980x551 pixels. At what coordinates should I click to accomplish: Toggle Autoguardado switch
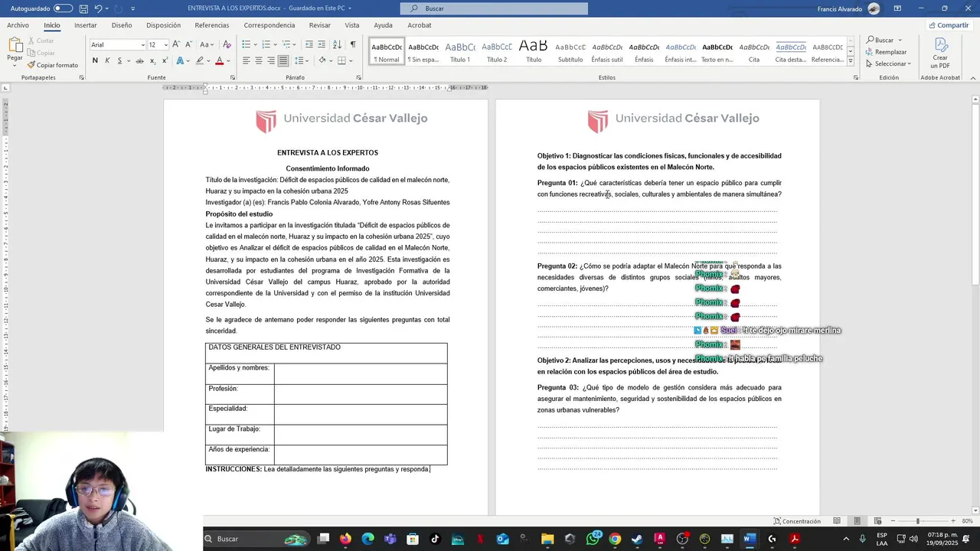pyautogui.click(x=63, y=8)
